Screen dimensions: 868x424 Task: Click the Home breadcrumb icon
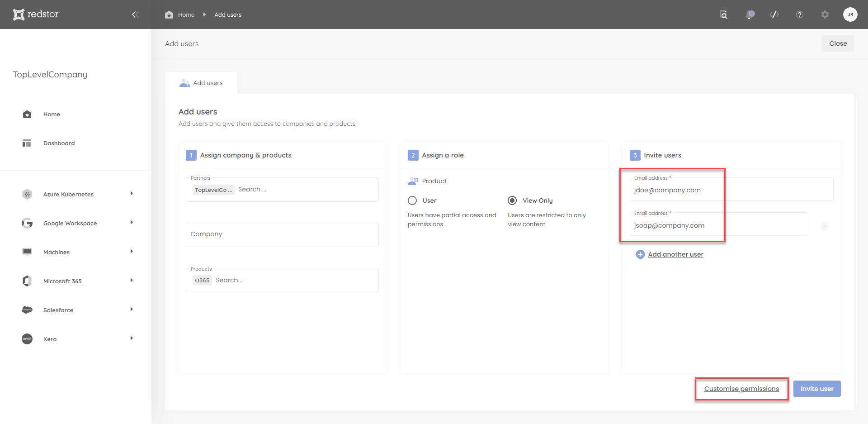169,14
